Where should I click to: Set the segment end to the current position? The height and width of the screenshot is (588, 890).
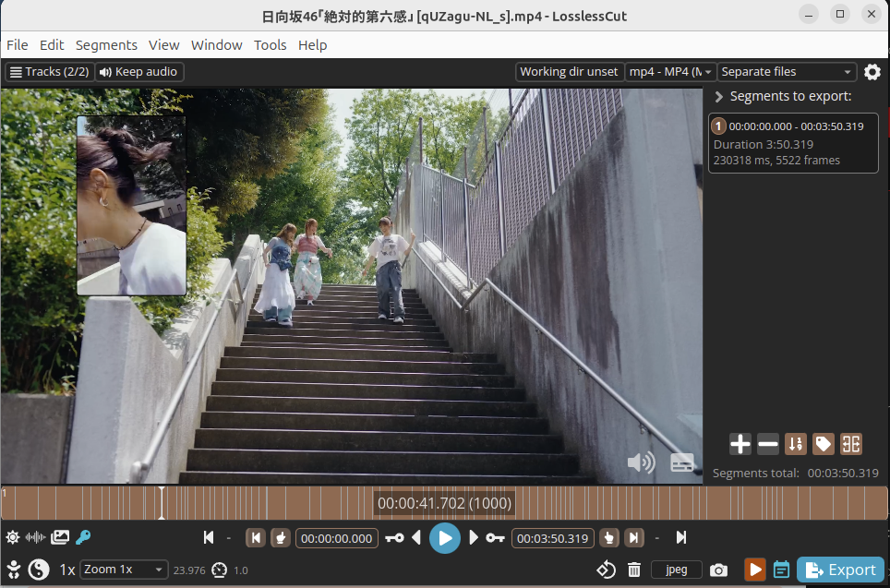pyautogui.click(x=609, y=537)
